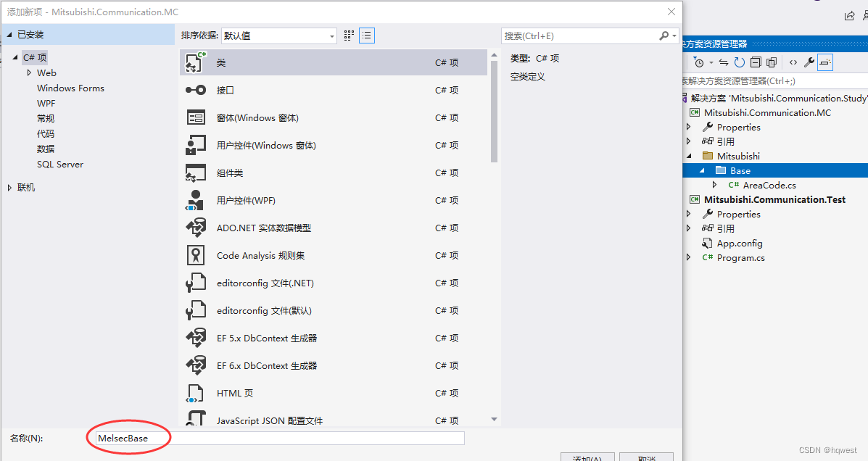The height and width of the screenshot is (461, 868).
Task: Collapse all in Solution Explorer
Action: pos(756,62)
